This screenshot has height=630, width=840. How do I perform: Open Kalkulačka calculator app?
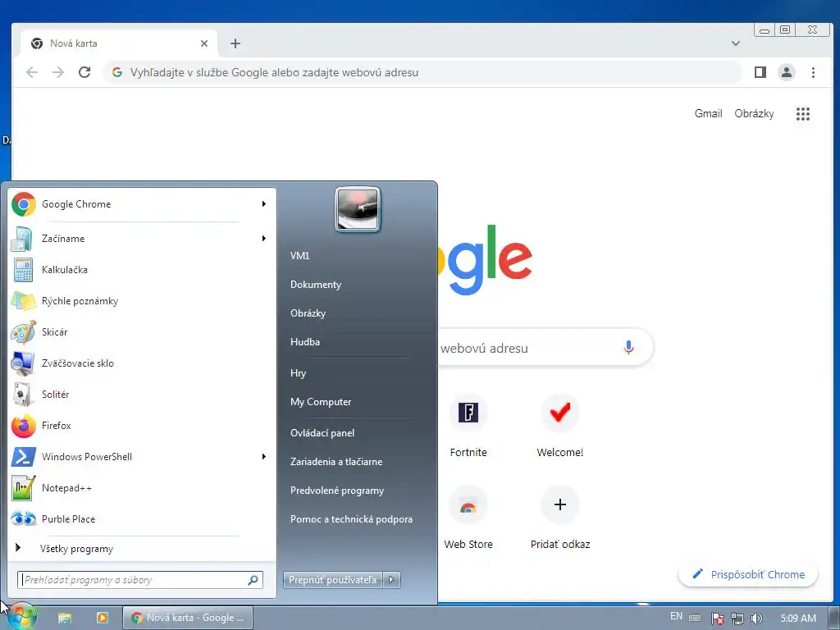pos(140,269)
